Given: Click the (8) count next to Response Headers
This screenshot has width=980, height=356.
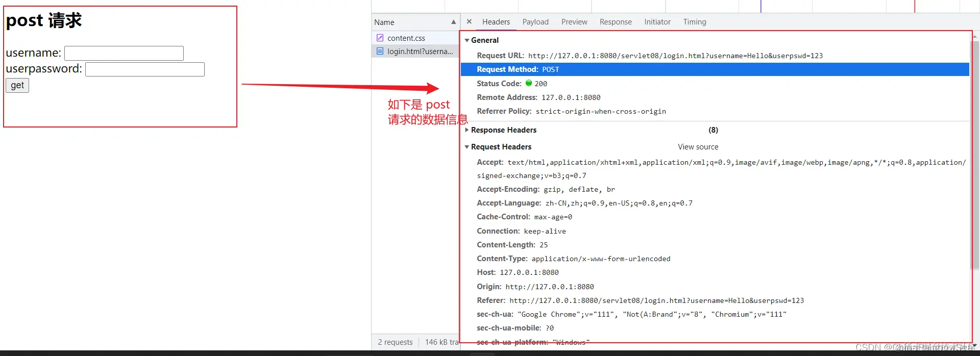Looking at the screenshot, I should point(713,130).
